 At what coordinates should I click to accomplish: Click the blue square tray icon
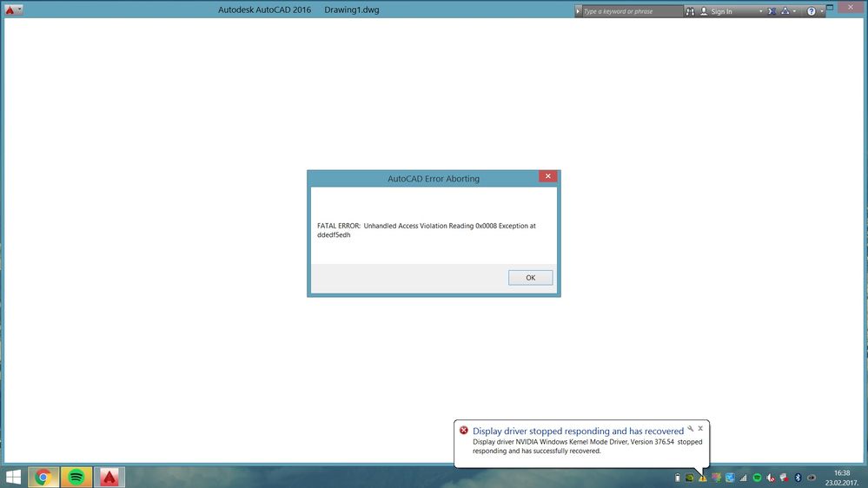pyautogui.click(x=730, y=478)
